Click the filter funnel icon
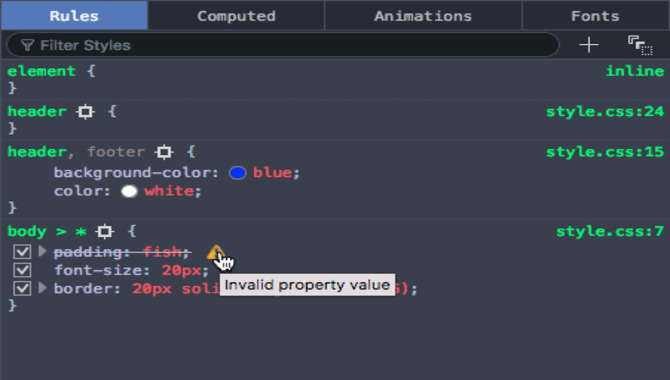Image resolution: width=670 pixels, height=380 pixels. tap(27, 45)
